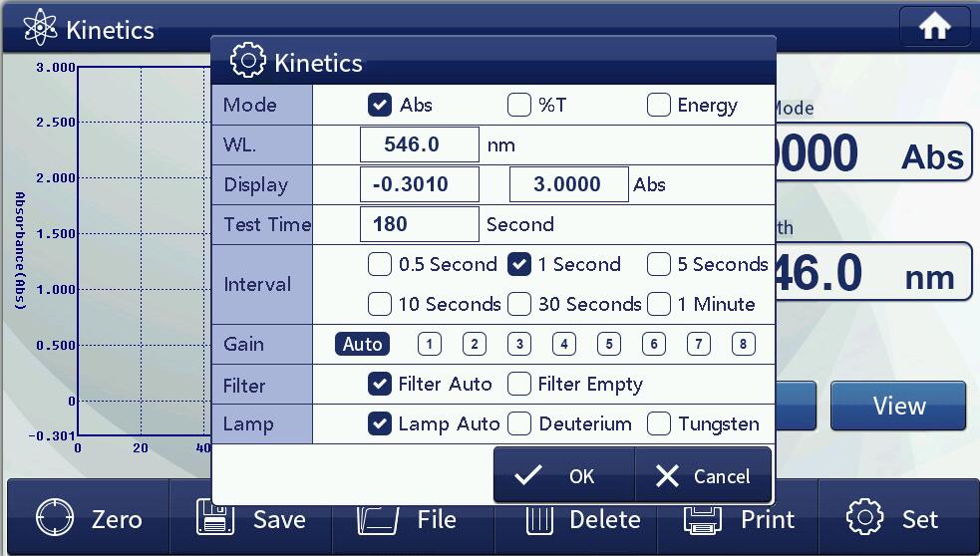
Task: Click the Save floppy disk button
Action: [250, 519]
